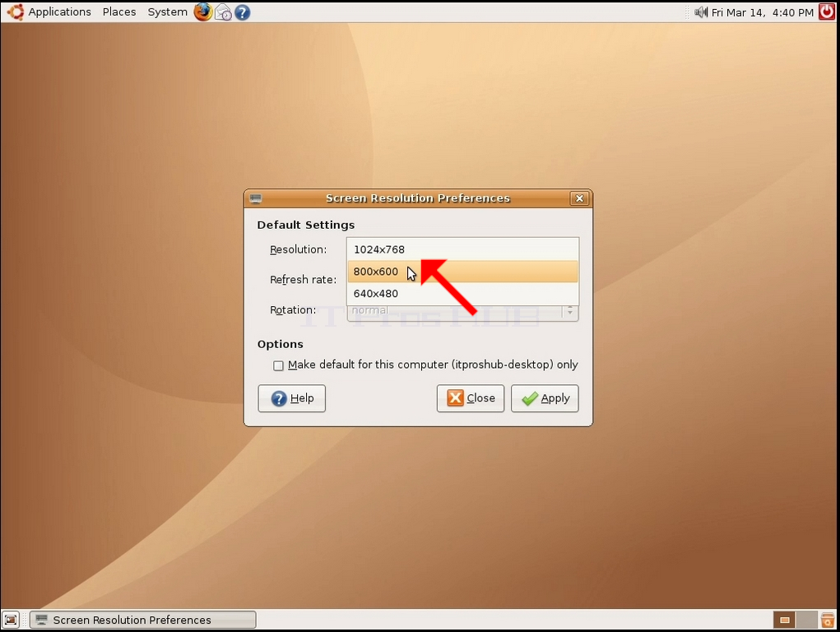Open the Places menu
The width and height of the screenshot is (840, 632).
point(119,12)
